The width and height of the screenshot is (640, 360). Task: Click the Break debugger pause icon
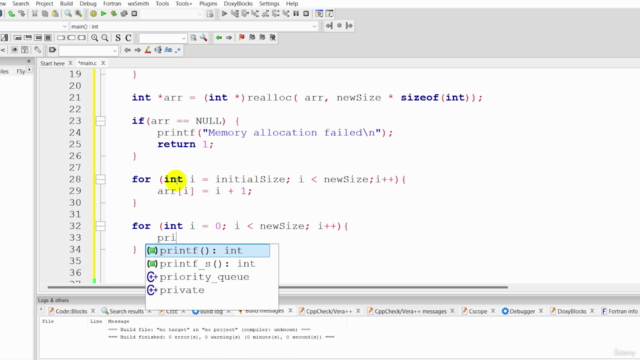coord(296,14)
